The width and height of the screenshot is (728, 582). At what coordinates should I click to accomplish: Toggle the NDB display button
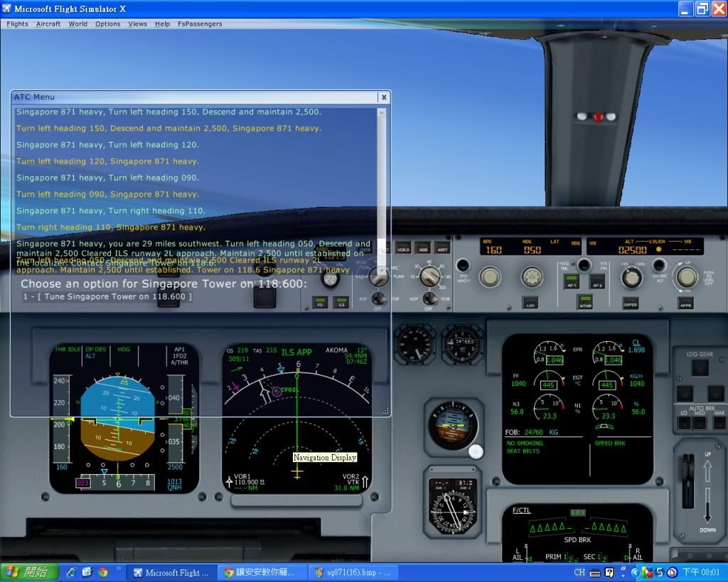click(423, 248)
